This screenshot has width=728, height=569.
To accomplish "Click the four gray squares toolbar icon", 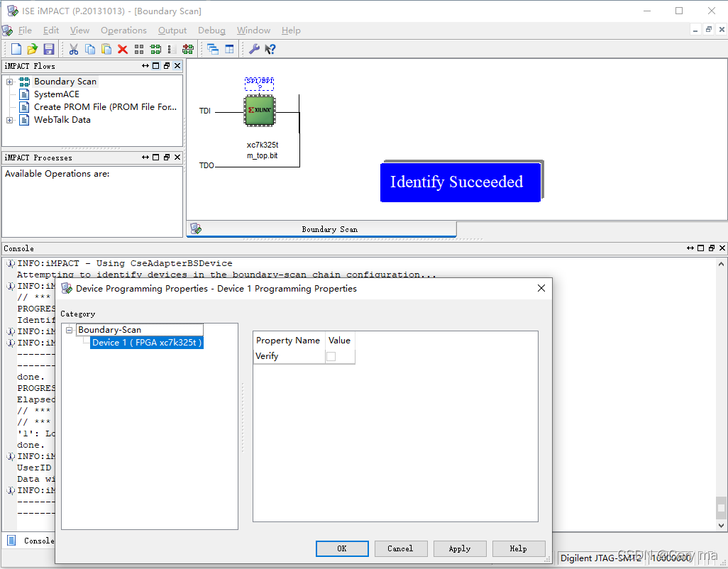I will tap(139, 49).
